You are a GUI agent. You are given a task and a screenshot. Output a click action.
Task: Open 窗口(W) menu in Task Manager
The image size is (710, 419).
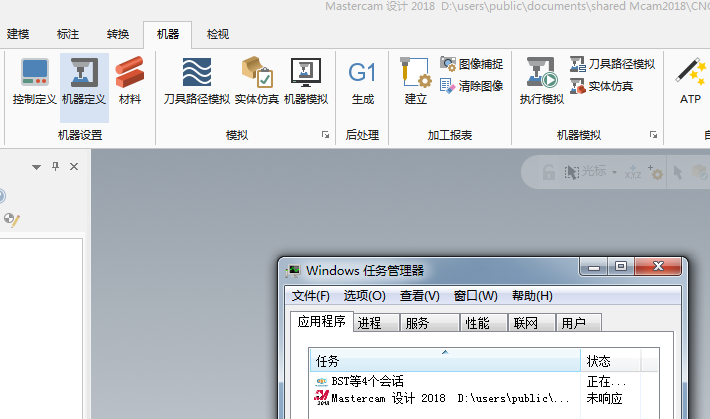point(476,296)
